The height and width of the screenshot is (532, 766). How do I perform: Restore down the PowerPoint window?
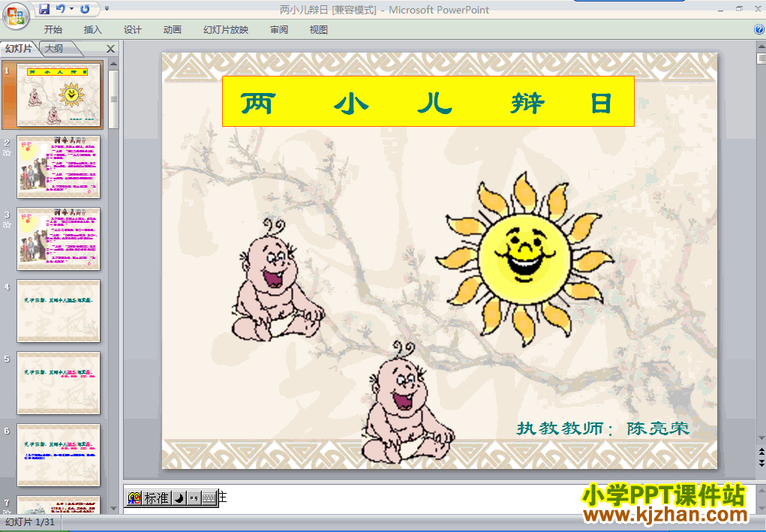pos(739,8)
